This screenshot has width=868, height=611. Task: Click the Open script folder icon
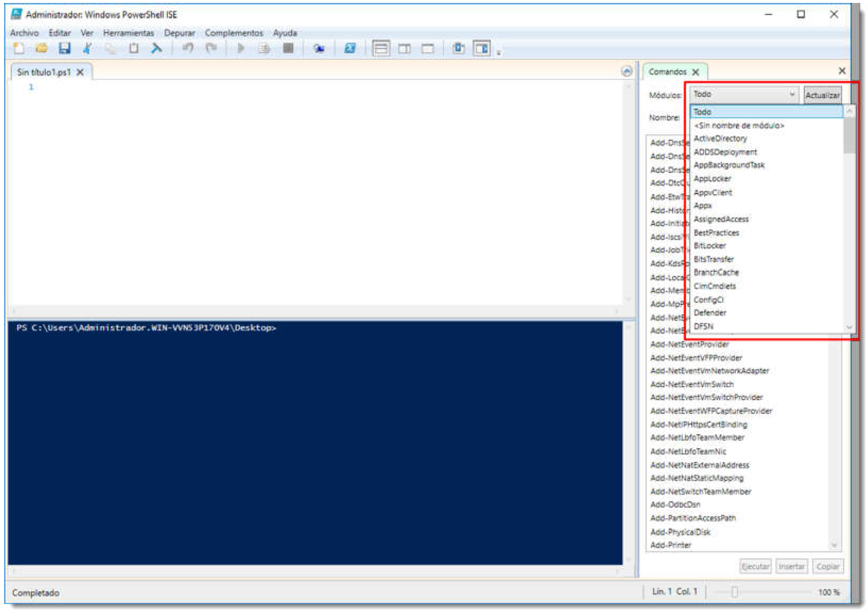(x=41, y=49)
